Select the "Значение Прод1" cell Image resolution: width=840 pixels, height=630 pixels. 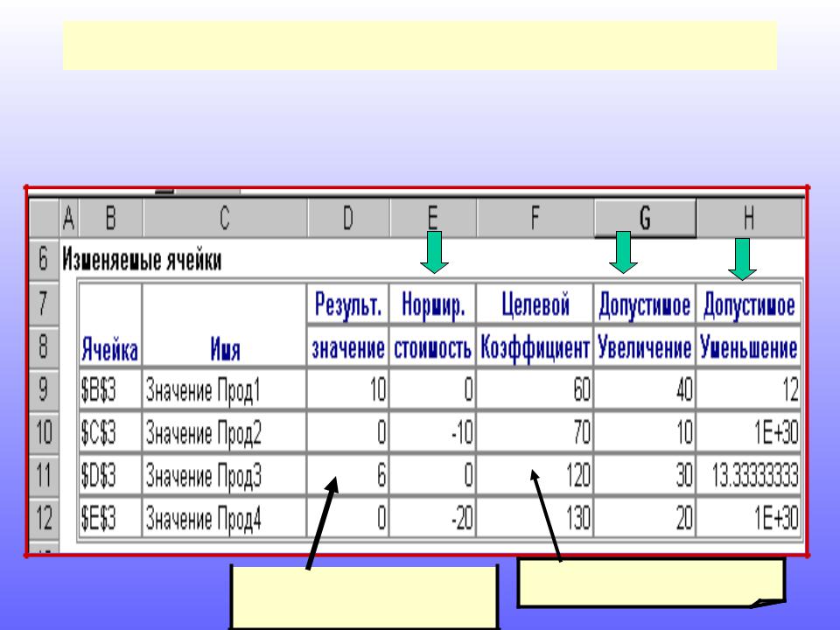coord(225,389)
